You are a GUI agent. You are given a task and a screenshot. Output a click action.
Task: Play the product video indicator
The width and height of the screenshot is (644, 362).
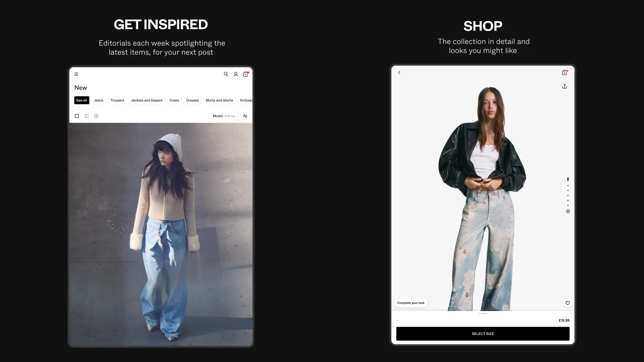coord(568,212)
